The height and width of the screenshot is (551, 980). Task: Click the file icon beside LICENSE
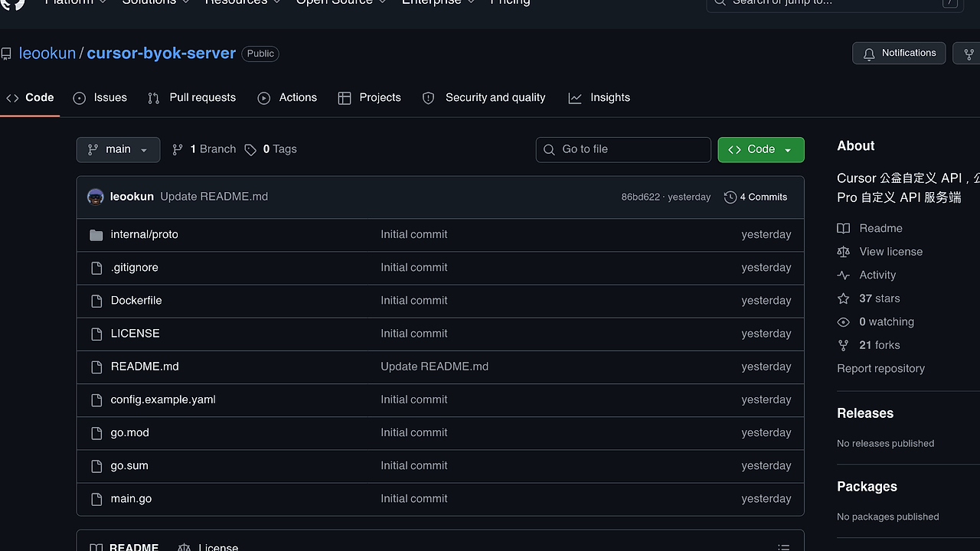[96, 334]
